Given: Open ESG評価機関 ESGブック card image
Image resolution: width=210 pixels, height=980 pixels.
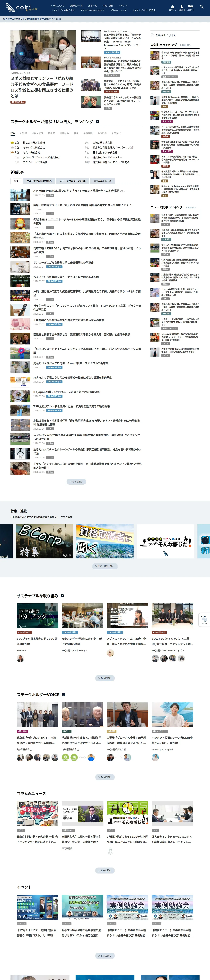Looking at the screenshot, I should pos(37,616).
